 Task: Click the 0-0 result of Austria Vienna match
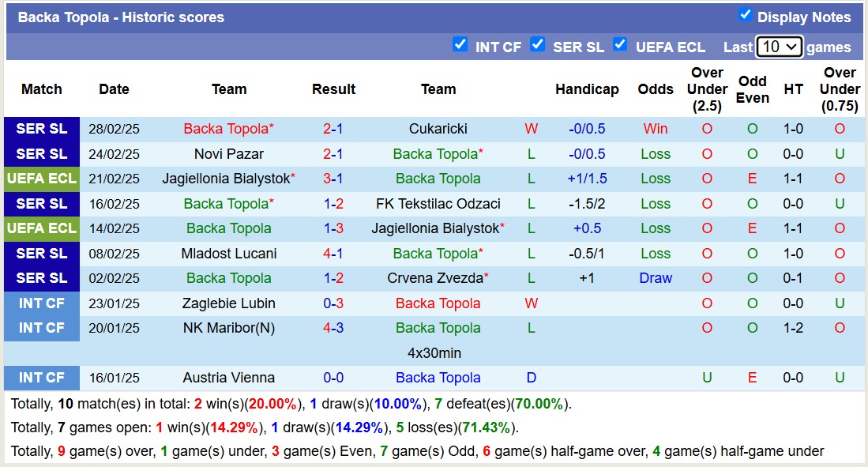333,378
